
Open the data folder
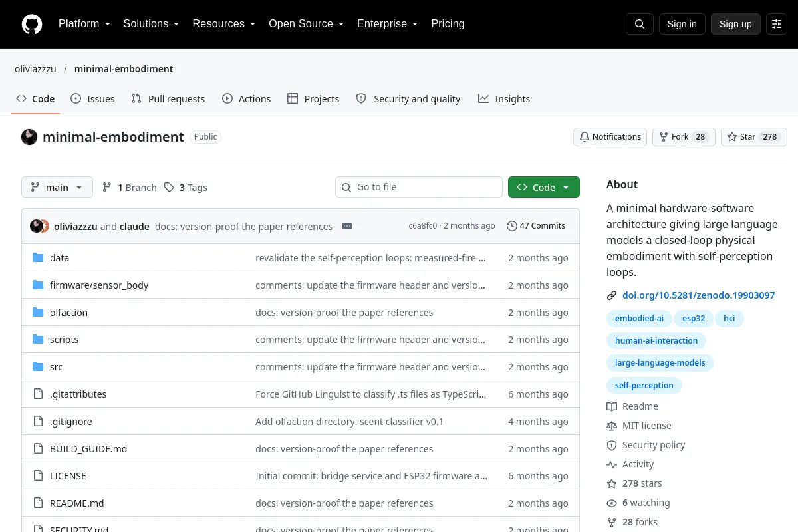pyautogui.click(x=59, y=258)
